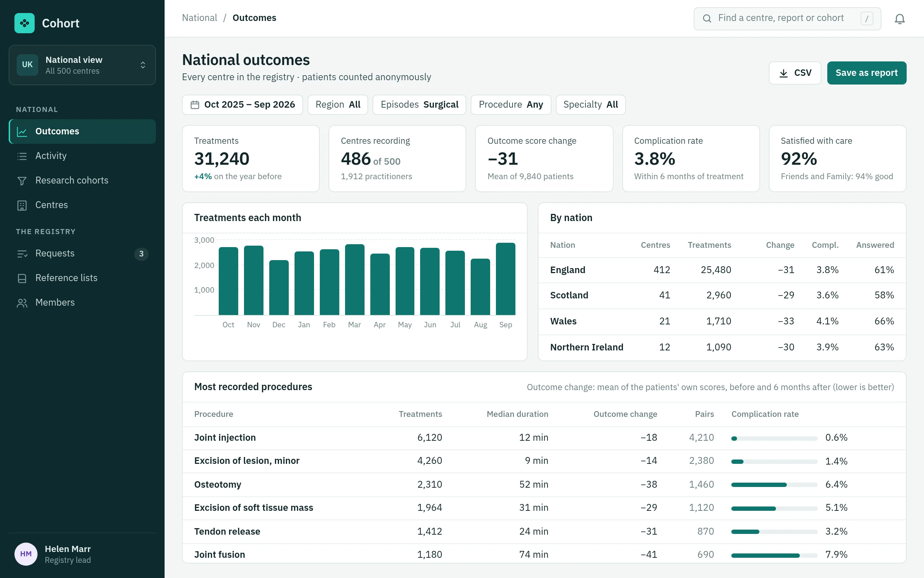Click Joint fusion complication rate bar

[x=774, y=556]
